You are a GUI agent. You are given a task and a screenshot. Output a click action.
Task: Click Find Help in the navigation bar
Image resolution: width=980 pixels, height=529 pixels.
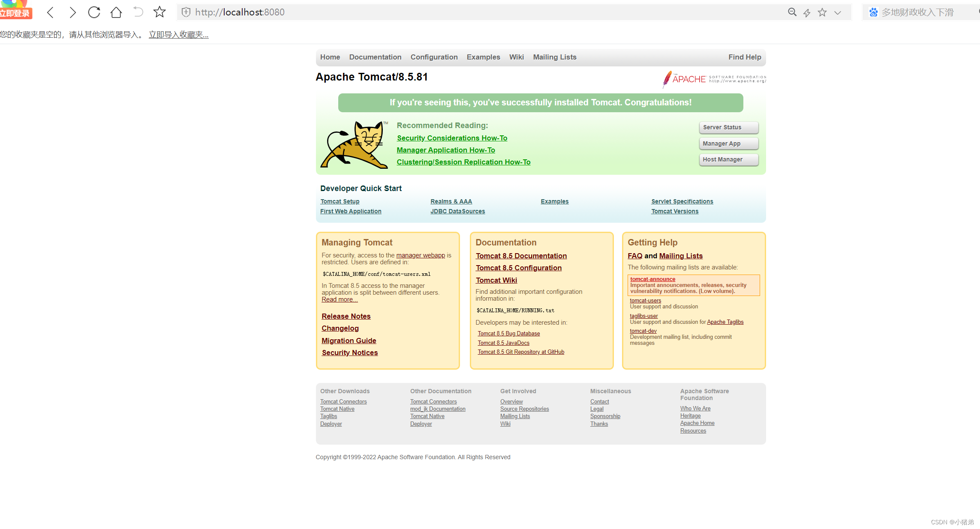[745, 57]
